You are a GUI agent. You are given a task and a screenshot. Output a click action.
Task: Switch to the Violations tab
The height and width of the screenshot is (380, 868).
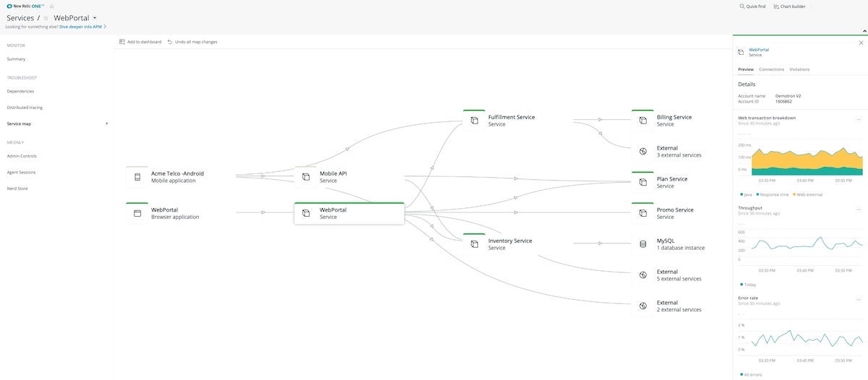799,69
